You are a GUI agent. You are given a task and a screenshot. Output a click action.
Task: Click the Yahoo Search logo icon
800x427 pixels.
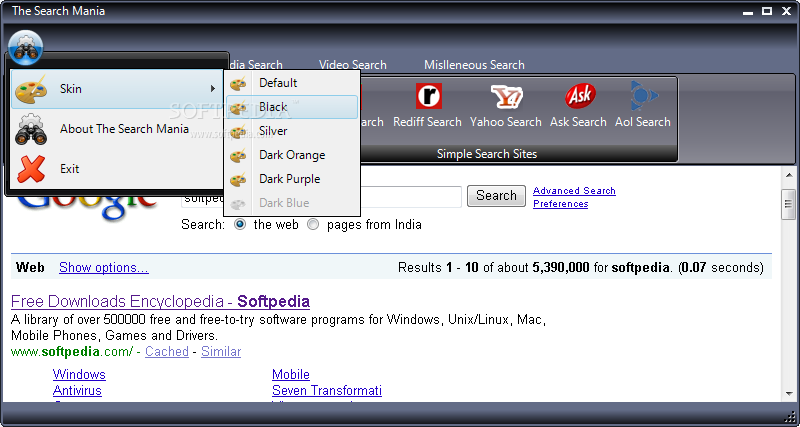click(506, 97)
